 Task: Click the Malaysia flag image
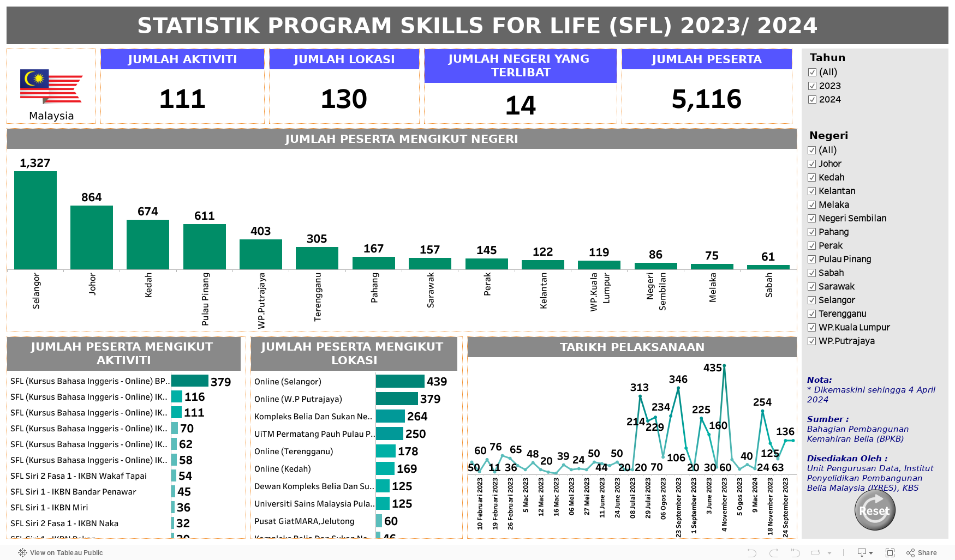pyautogui.click(x=51, y=86)
